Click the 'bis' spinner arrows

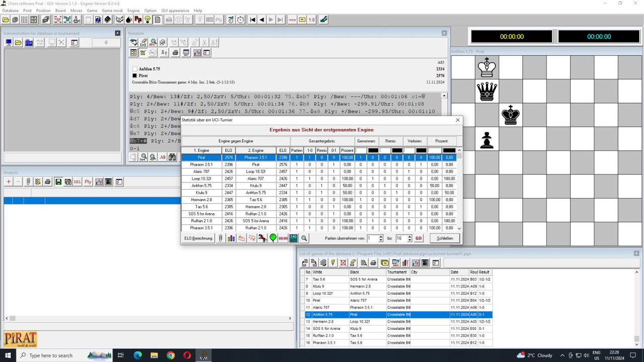click(x=410, y=238)
